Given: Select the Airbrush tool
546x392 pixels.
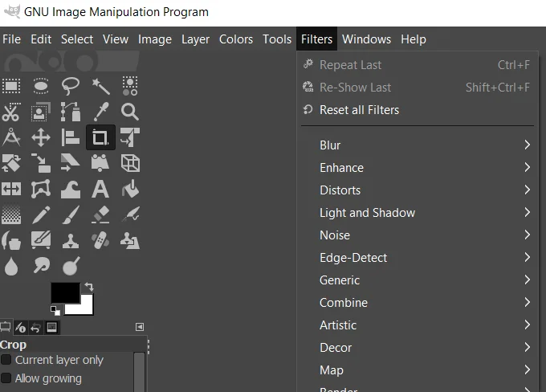Looking at the screenshot, I should click(130, 214).
